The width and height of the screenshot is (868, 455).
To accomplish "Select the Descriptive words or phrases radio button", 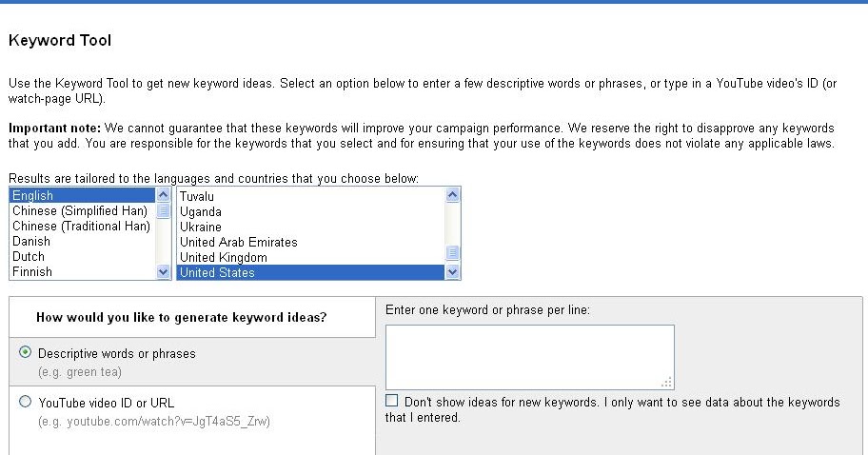I will coord(26,352).
